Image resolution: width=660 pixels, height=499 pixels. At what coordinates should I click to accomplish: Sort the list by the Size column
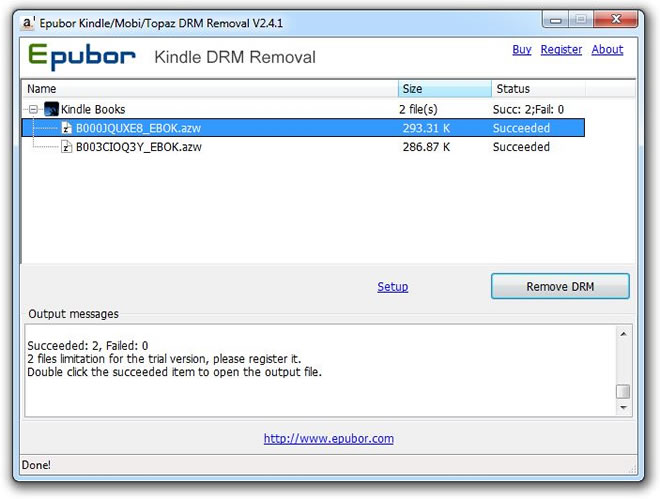444,89
